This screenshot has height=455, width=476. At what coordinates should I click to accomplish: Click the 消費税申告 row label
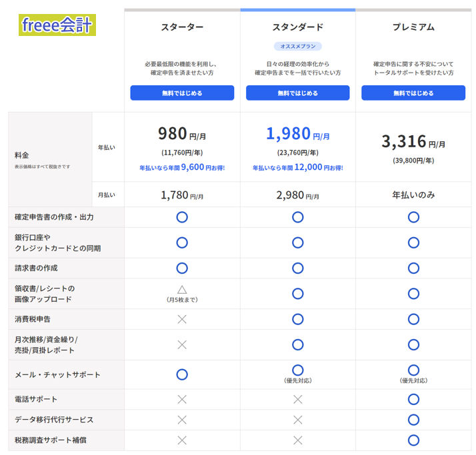33,319
